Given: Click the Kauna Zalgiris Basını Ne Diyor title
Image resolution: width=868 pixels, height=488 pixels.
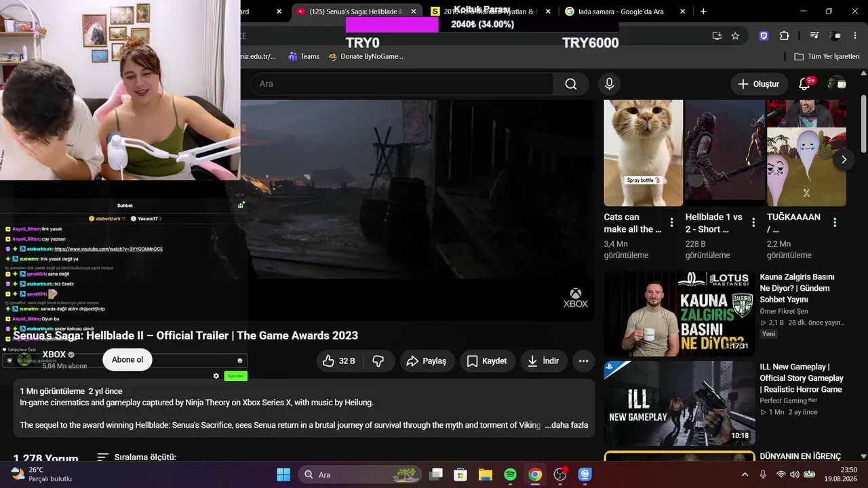Looking at the screenshot, I should (x=797, y=288).
